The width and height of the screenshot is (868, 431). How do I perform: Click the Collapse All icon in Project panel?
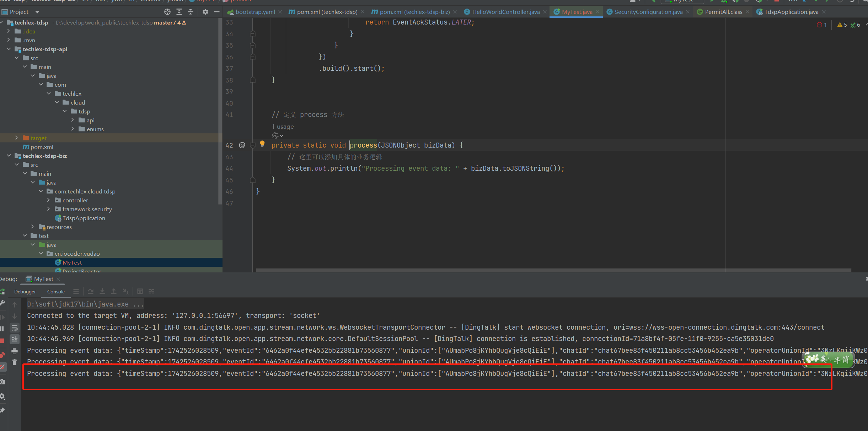tap(191, 12)
